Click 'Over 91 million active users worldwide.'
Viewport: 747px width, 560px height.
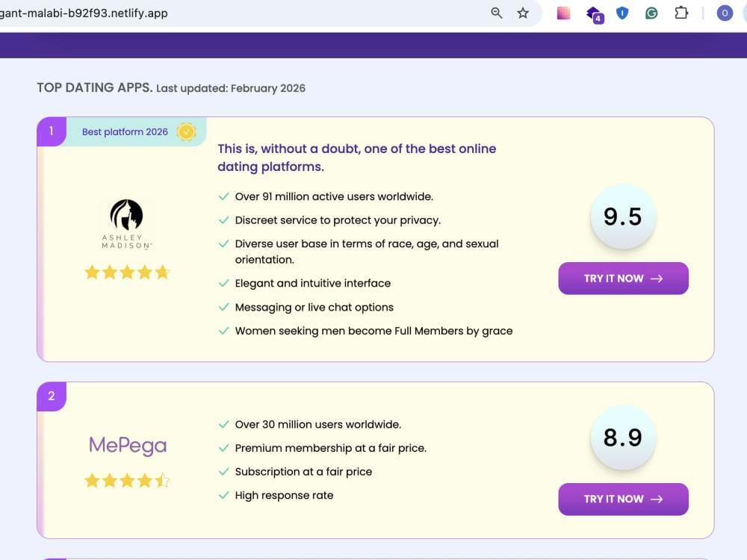pos(334,196)
